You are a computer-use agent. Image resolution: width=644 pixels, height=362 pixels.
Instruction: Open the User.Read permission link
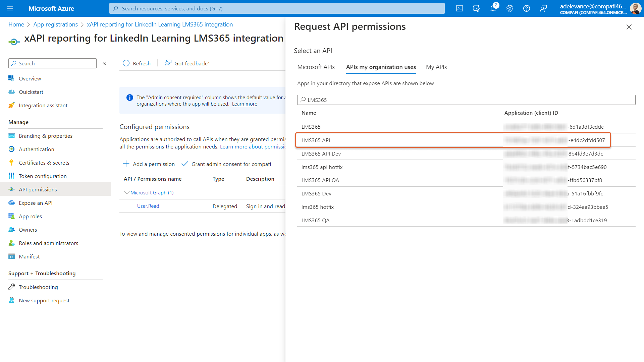148,206
